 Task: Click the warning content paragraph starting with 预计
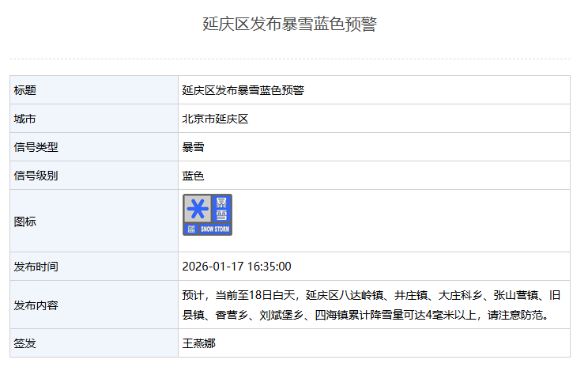coord(371,305)
